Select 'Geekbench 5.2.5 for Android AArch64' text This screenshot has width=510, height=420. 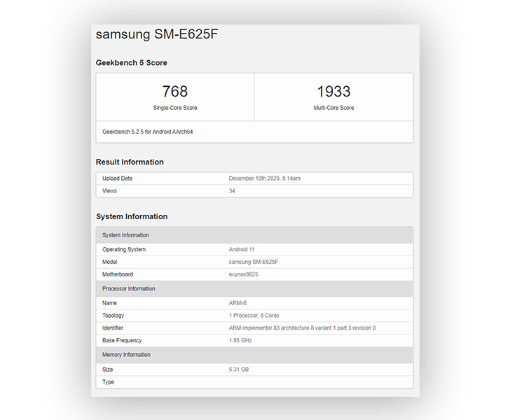(148, 132)
